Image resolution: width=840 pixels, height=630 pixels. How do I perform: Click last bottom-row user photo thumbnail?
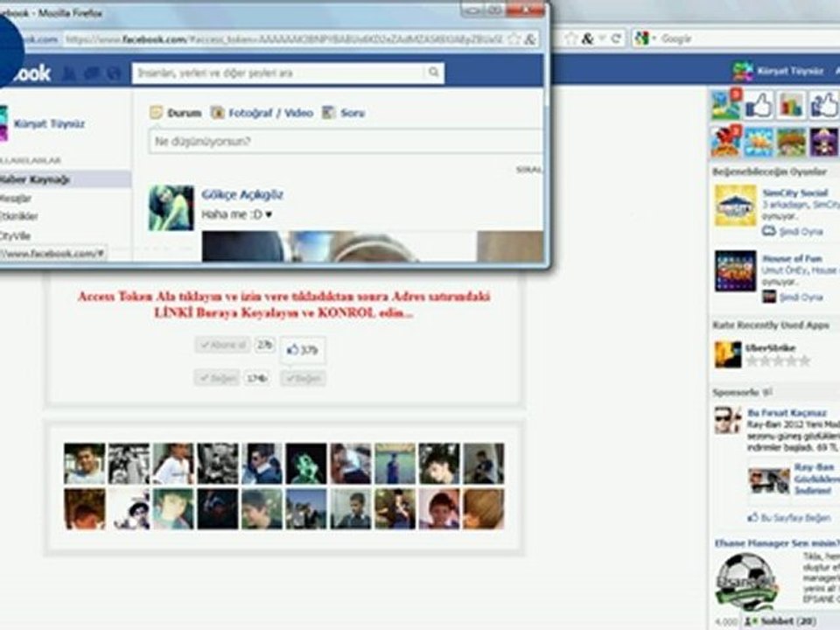point(483,509)
